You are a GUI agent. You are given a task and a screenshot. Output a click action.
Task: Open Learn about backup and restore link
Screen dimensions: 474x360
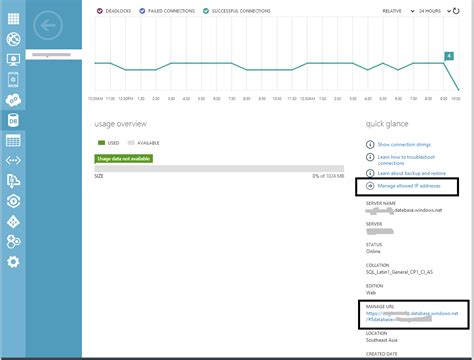(411, 173)
